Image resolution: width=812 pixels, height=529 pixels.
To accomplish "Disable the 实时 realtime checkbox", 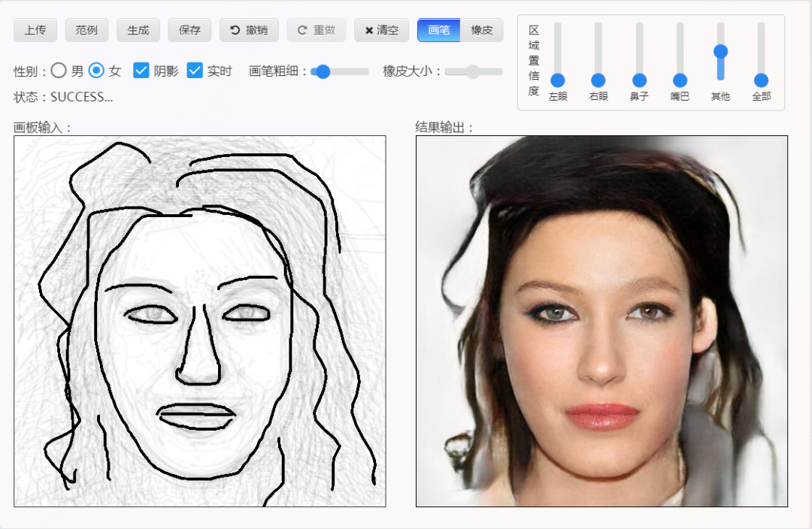I will click(x=195, y=71).
